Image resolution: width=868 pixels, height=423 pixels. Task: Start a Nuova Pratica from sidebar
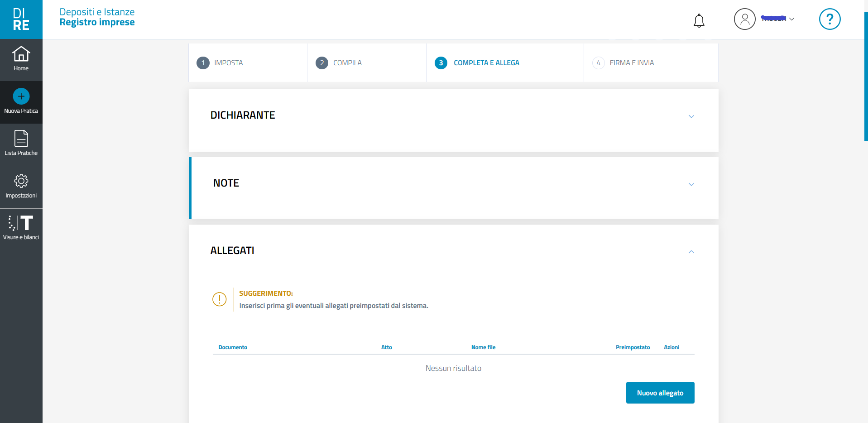tap(21, 101)
